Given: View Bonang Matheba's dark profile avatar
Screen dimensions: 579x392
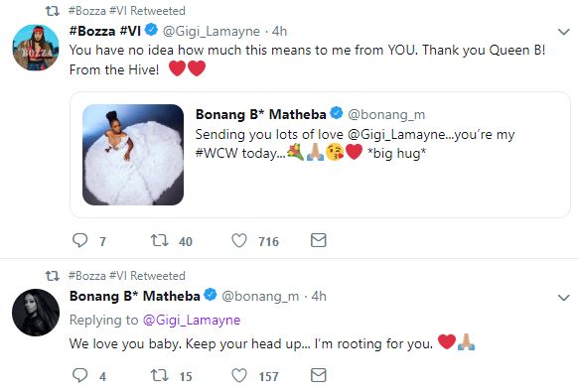Looking at the screenshot, I should [36, 313].
